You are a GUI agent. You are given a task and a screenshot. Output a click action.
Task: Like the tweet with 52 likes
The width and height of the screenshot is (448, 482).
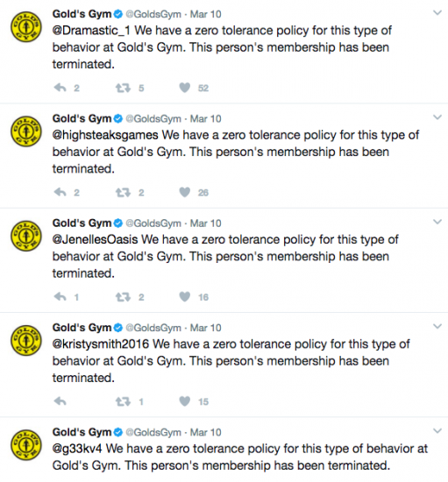(185, 88)
